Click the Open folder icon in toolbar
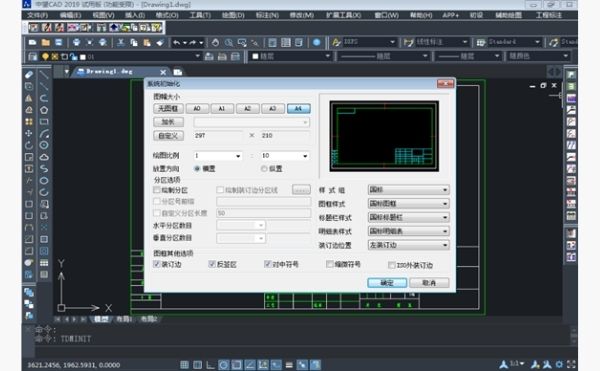Image resolution: width=600 pixels, height=371 pixels. coord(46,42)
